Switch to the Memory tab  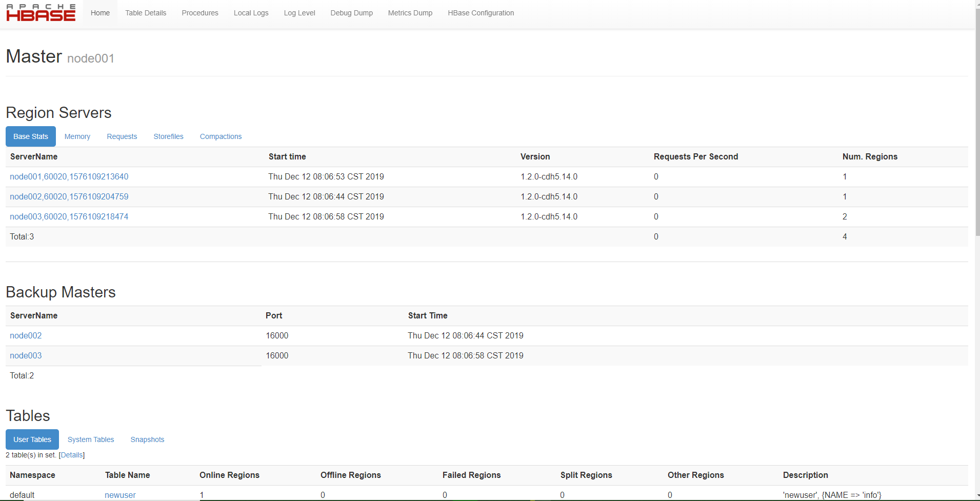pyautogui.click(x=77, y=136)
